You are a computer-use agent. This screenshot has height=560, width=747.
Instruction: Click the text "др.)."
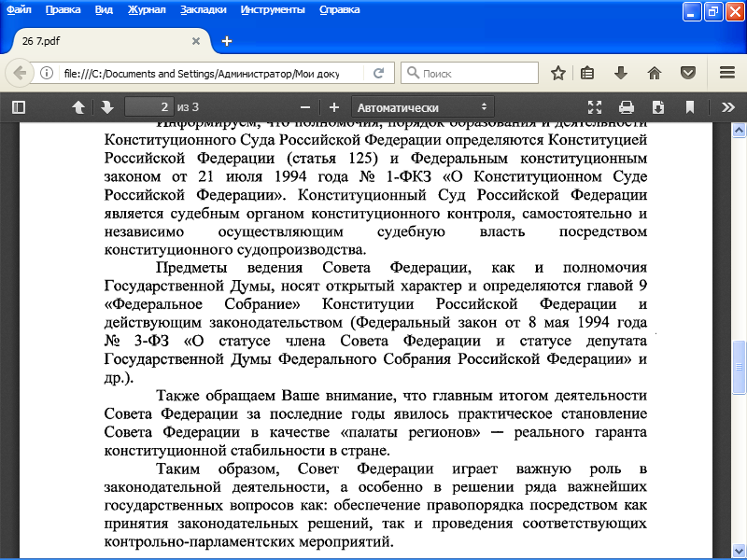coord(120,378)
